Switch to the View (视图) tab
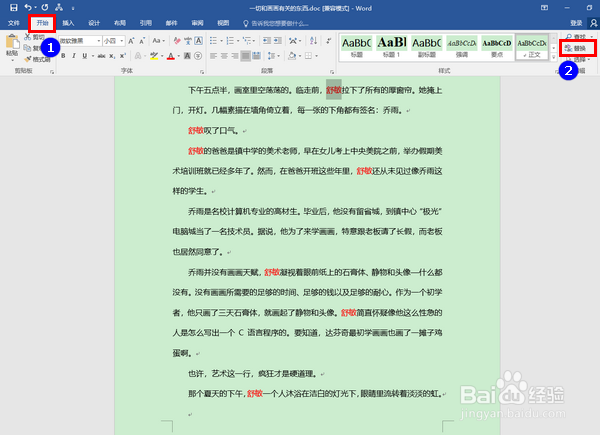Viewport: 600px width, 435px height. coord(223,23)
